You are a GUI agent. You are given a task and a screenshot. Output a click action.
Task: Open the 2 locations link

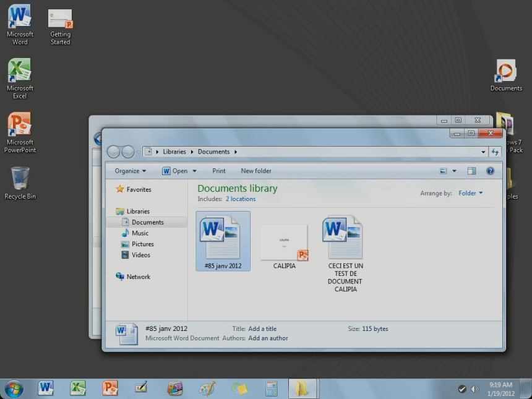point(240,199)
